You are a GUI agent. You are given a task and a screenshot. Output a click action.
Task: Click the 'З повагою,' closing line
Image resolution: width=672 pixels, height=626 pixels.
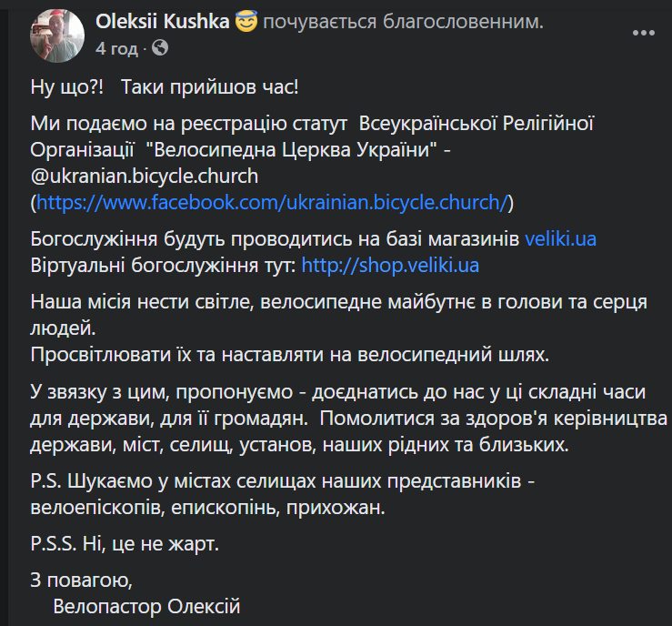pos(82,581)
